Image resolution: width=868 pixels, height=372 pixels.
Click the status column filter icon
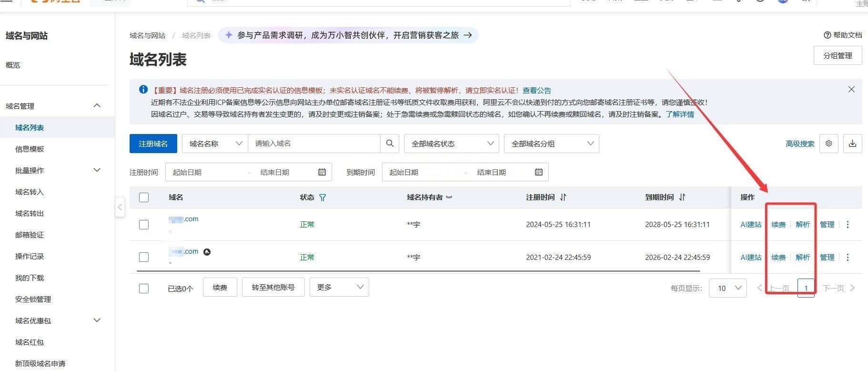[323, 197]
